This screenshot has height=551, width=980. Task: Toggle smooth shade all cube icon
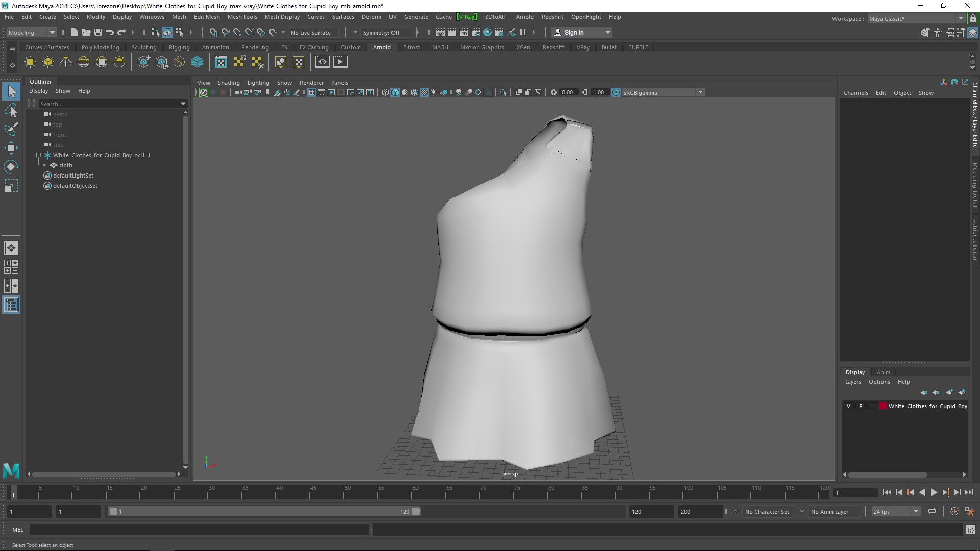pos(396,92)
